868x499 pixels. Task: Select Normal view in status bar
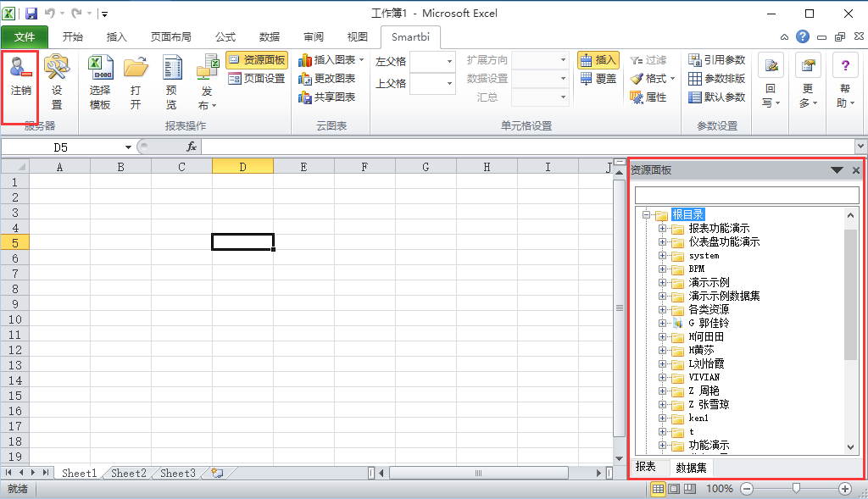[658, 489]
